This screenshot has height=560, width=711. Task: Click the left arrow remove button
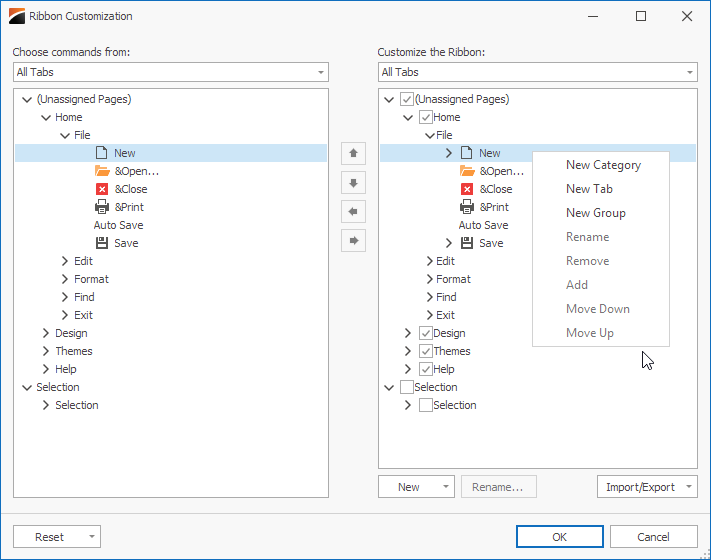point(353,211)
